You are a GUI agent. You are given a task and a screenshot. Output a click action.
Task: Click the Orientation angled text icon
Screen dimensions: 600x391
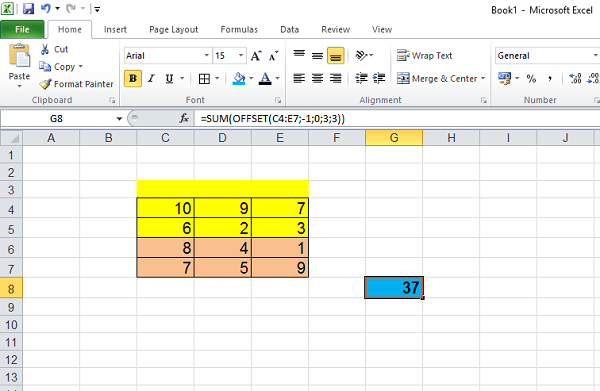361,55
